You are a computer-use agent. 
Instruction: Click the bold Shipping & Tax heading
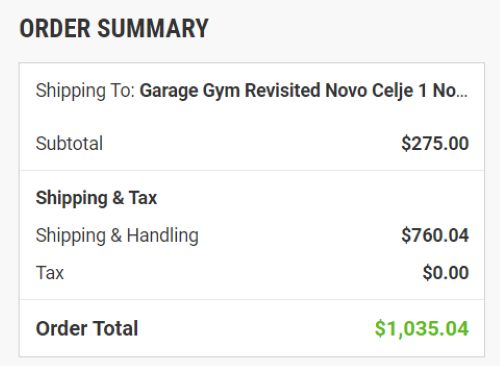click(96, 198)
